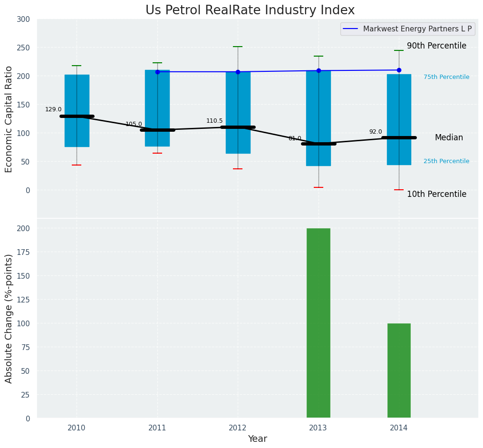Click the 10th Percentile annotation
Image resolution: width=483 pixels, height=448 pixels.
click(436, 194)
